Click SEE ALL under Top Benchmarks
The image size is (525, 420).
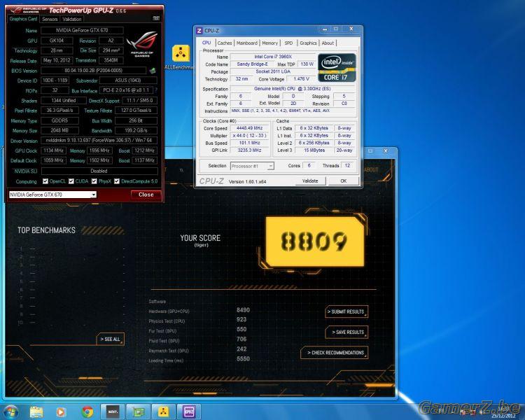coord(110,339)
